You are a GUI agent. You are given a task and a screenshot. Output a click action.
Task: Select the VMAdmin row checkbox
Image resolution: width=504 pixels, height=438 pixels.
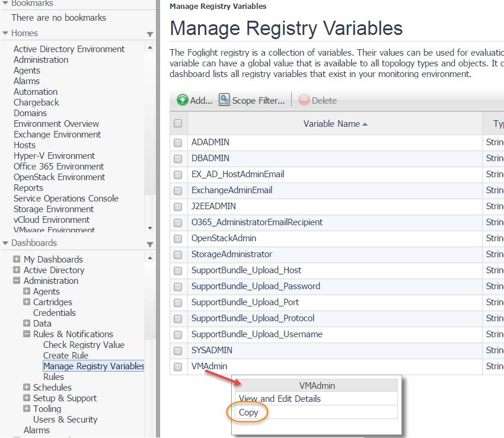[178, 367]
